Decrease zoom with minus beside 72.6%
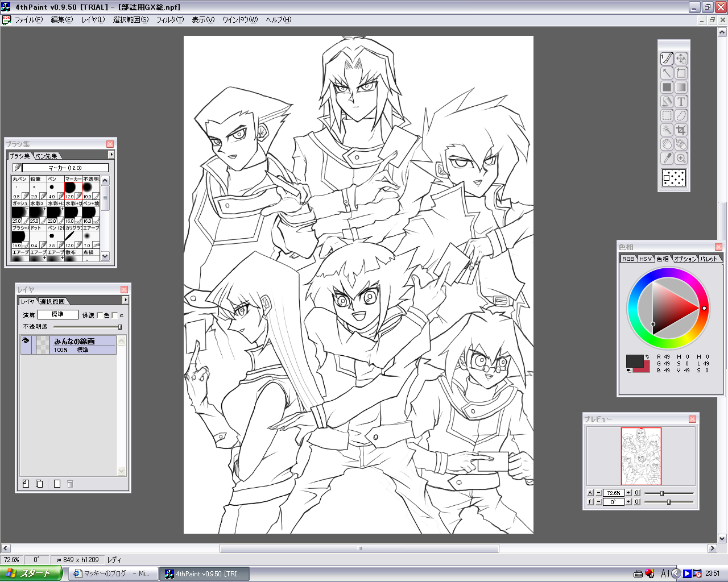The image size is (728, 582). point(598,493)
